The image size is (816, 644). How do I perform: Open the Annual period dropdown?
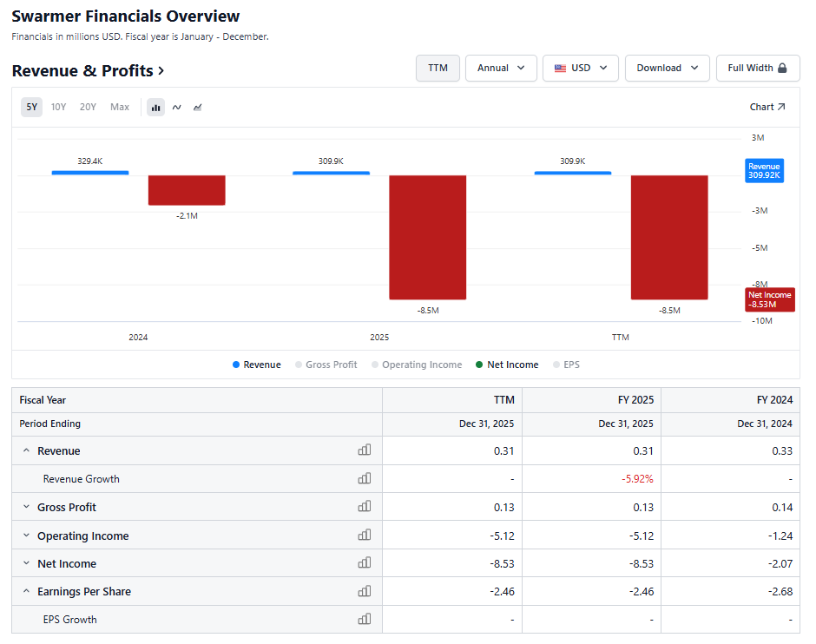[x=501, y=69]
